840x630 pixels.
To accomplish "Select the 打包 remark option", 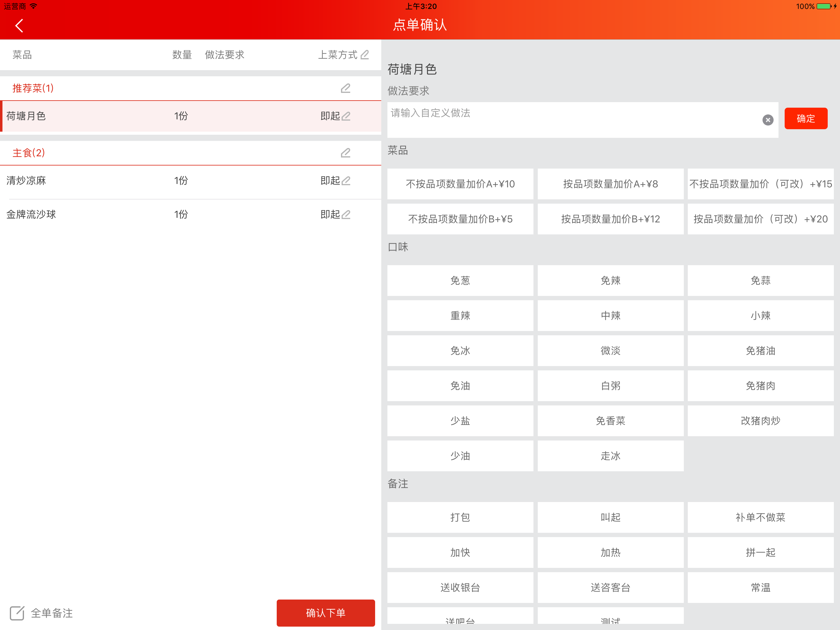I will [460, 517].
